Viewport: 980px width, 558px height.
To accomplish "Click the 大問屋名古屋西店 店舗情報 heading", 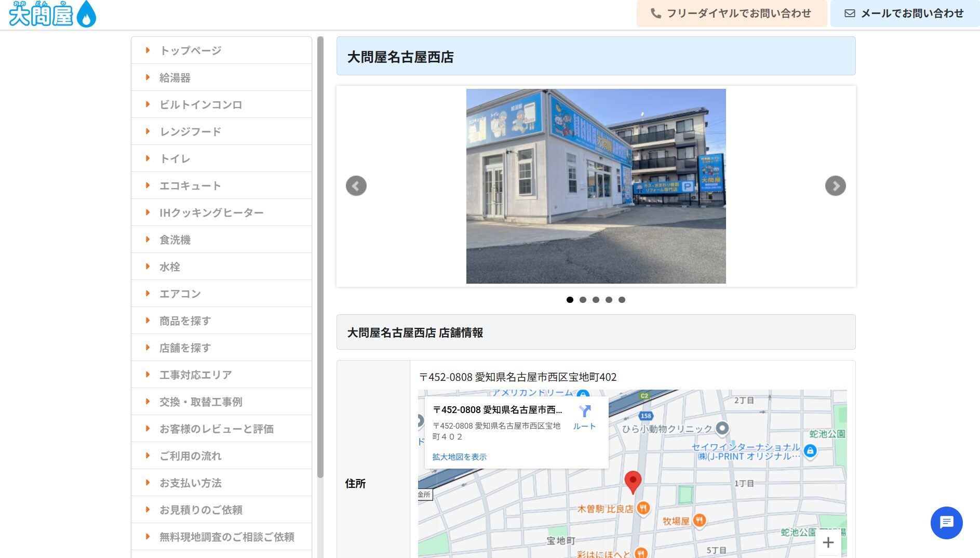I will 415,333.
